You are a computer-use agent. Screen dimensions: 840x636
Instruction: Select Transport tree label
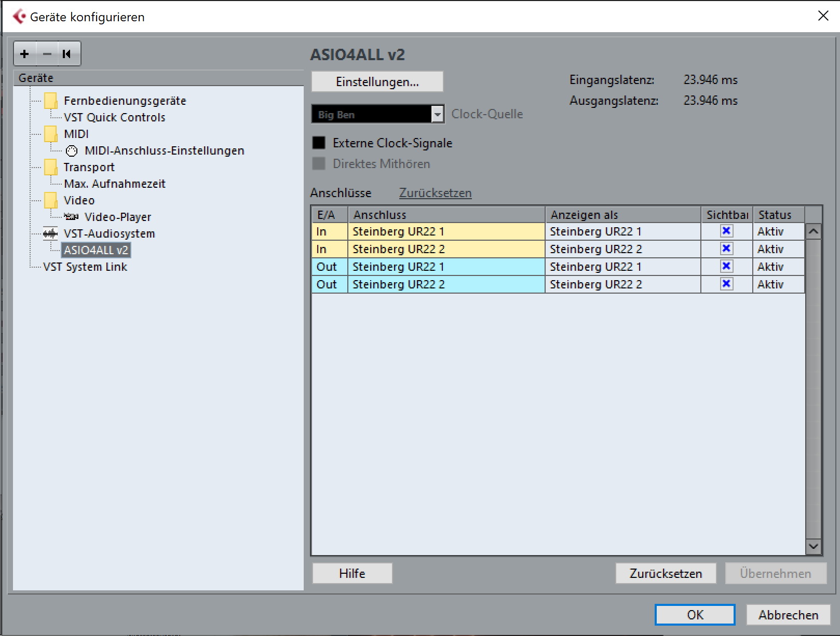[x=89, y=167]
